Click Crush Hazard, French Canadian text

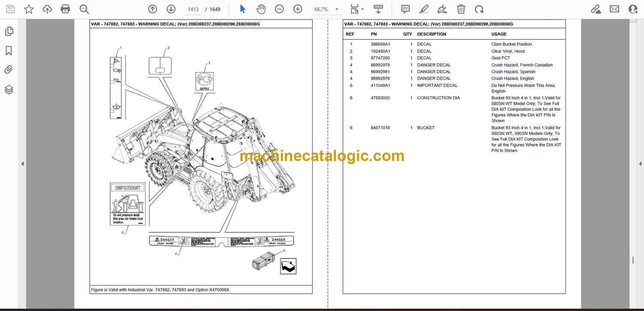coord(522,65)
